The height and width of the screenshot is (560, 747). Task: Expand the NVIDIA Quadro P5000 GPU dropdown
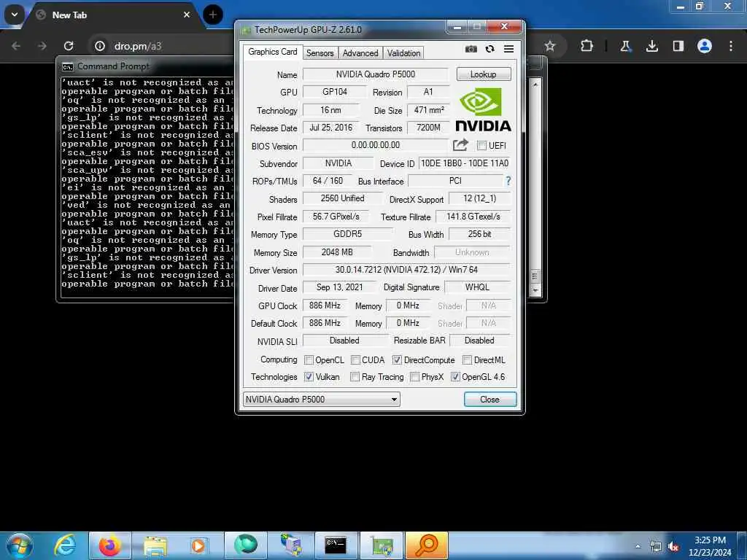pyautogui.click(x=322, y=399)
